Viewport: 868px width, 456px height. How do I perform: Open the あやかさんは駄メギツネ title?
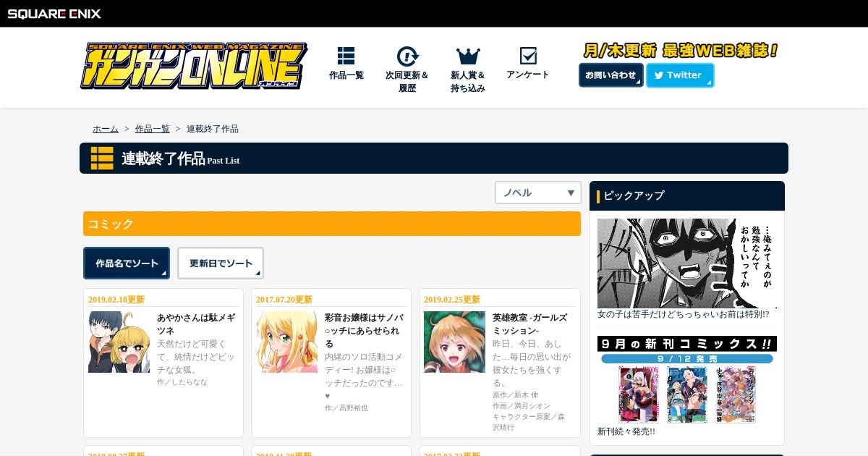(195, 324)
